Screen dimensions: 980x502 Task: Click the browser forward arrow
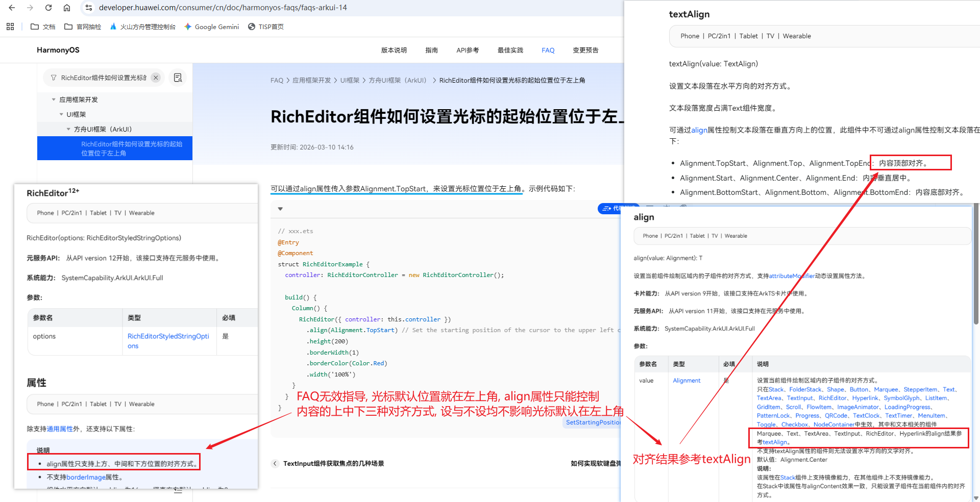[30, 8]
